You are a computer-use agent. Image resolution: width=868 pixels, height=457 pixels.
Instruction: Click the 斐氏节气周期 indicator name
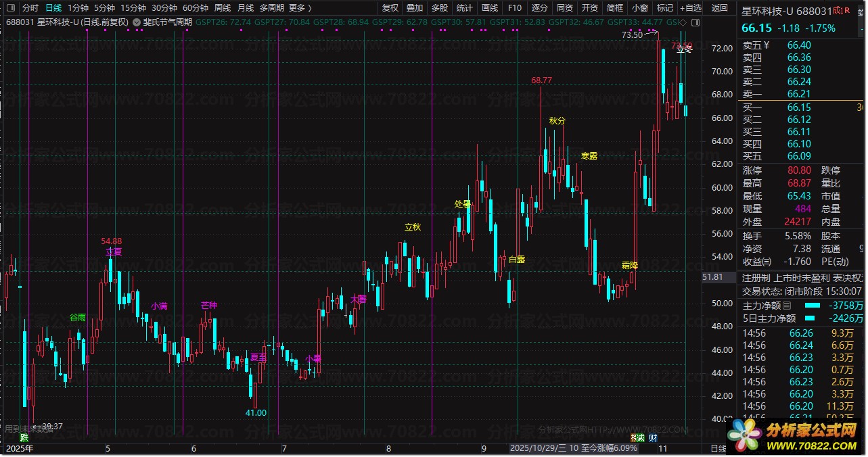tap(167, 22)
